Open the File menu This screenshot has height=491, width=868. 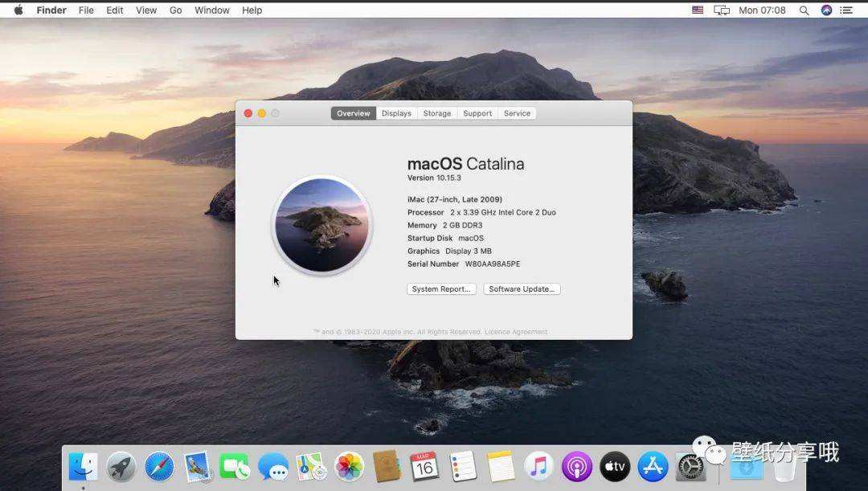pyautogui.click(x=86, y=10)
